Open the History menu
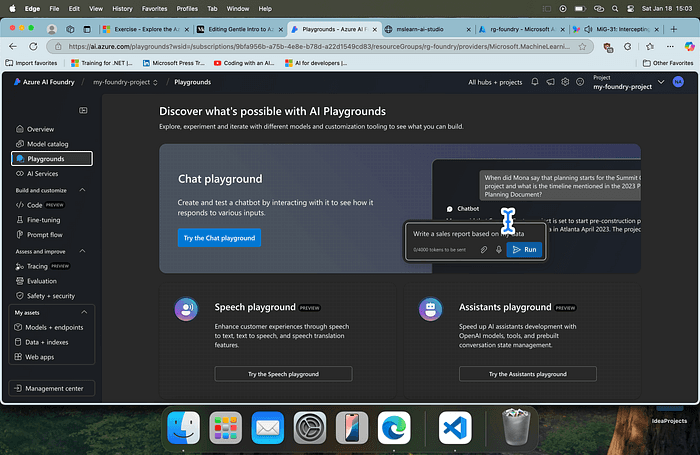Viewport: 700px width, 455px height. tap(122, 8)
